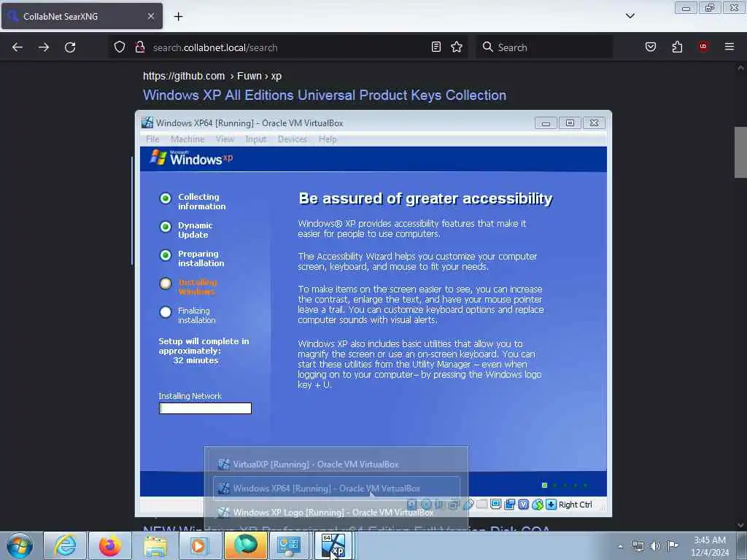Open Machine menu in VirtualBox window
This screenshot has width=747, height=560.
(187, 139)
